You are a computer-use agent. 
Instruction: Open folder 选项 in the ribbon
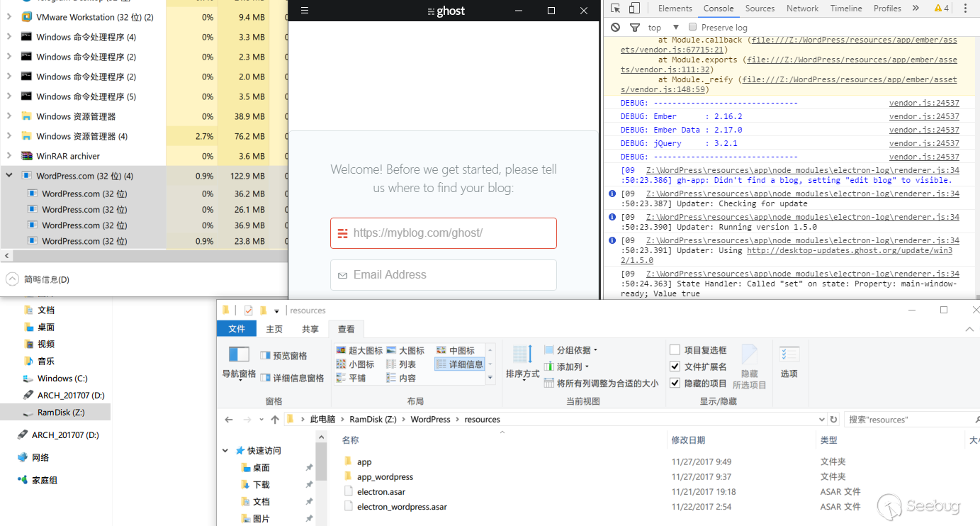pos(789,362)
